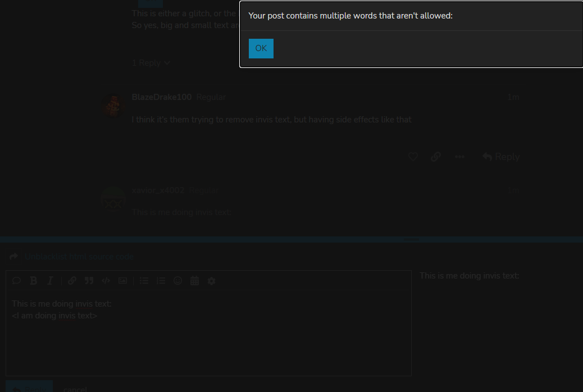Open the emoji picker in the composer
The image size is (583, 392).
pyautogui.click(x=177, y=281)
